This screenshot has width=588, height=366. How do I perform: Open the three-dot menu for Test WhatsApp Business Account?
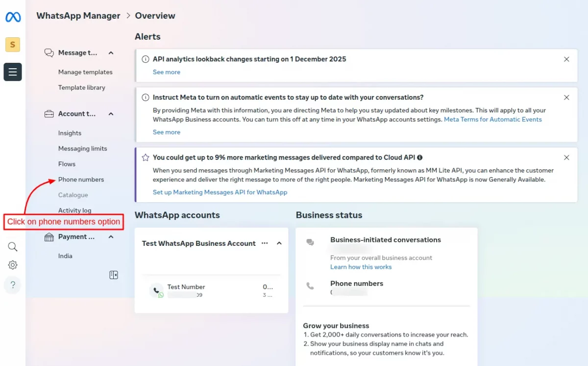click(265, 243)
